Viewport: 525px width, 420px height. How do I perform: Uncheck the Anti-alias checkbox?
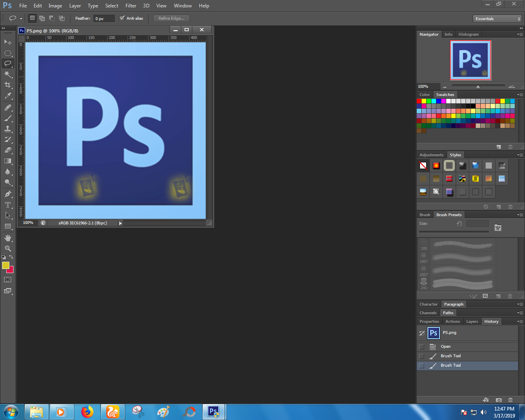pyautogui.click(x=122, y=18)
